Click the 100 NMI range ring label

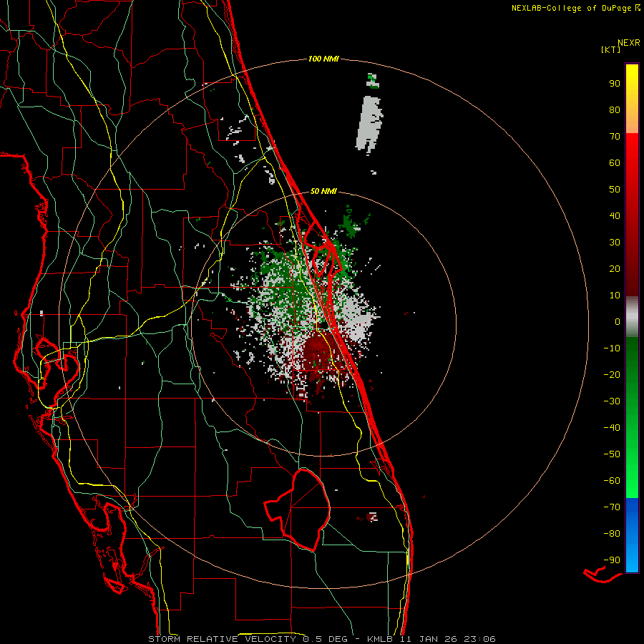323,59
